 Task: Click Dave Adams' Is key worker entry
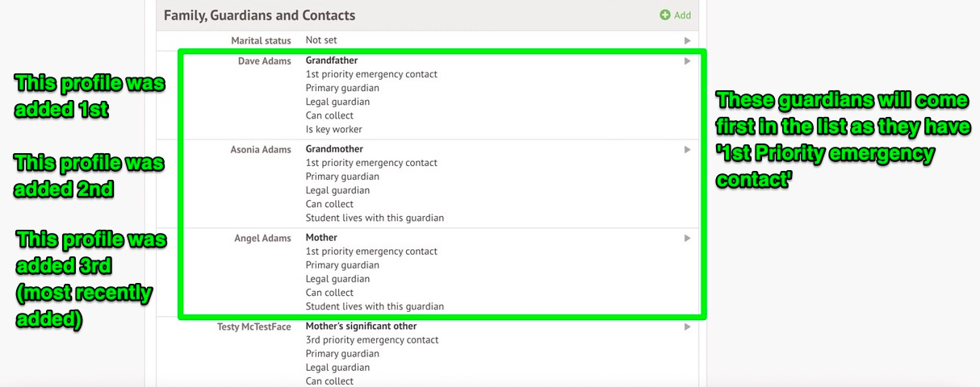click(x=333, y=129)
